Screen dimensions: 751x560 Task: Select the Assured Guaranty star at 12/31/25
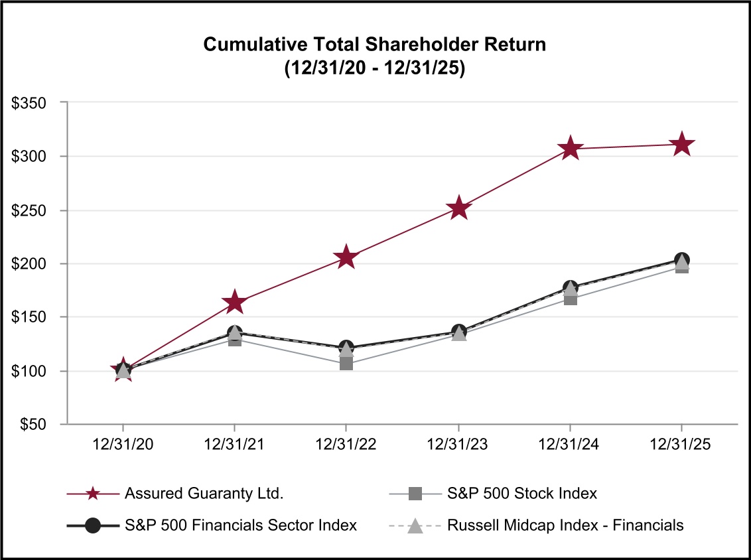(681, 145)
